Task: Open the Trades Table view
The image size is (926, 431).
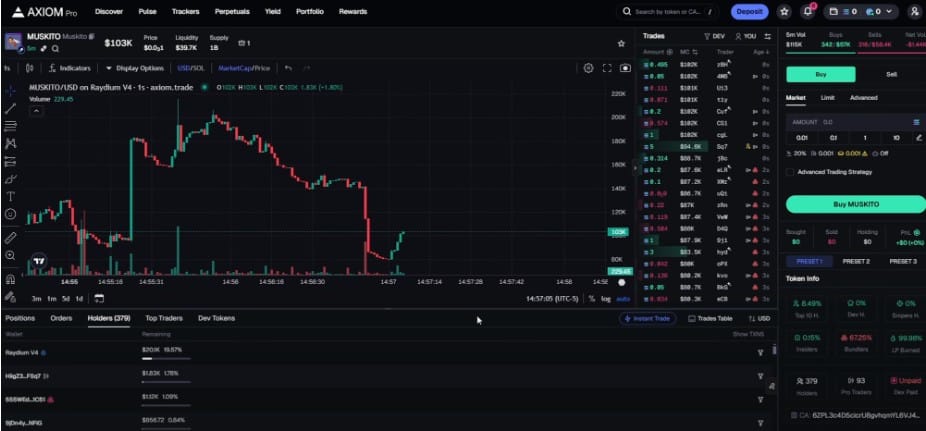Action: [x=710, y=318]
